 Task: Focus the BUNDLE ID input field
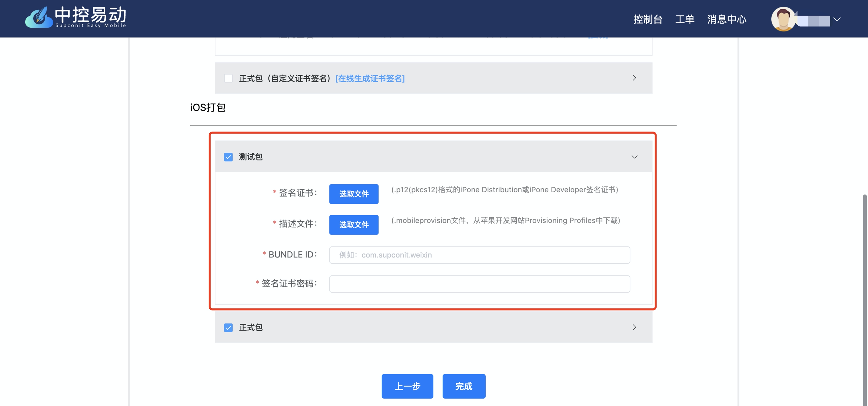[480, 255]
